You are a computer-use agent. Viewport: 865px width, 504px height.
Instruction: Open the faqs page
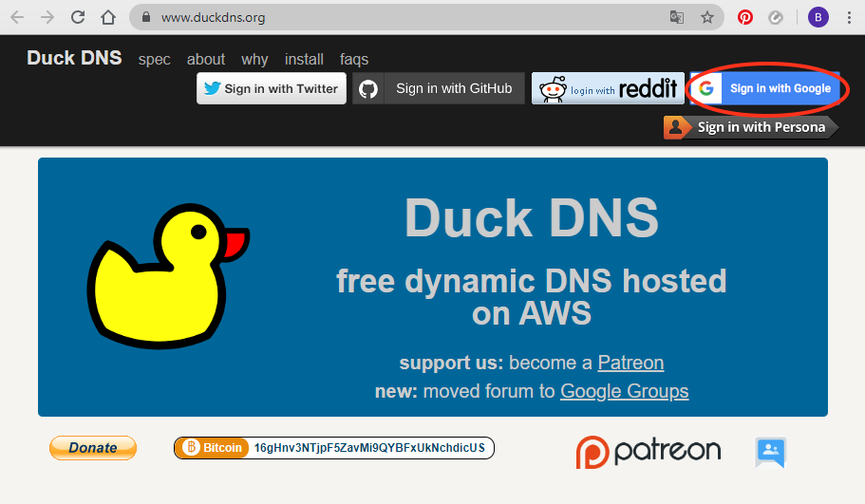click(354, 60)
